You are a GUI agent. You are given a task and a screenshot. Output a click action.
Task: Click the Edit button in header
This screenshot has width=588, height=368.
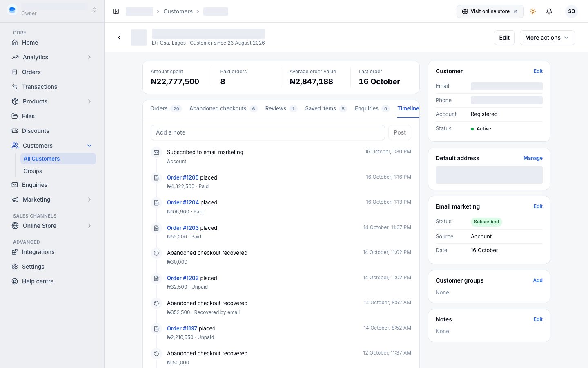504,38
